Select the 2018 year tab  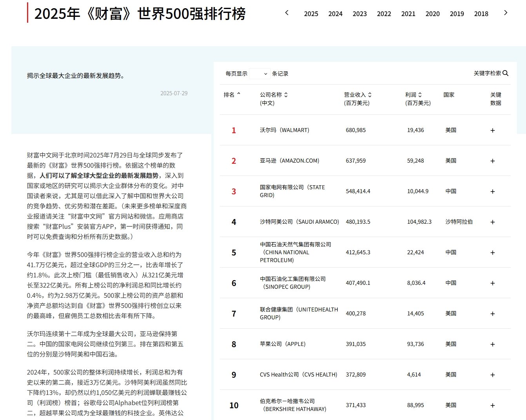click(481, 14)
